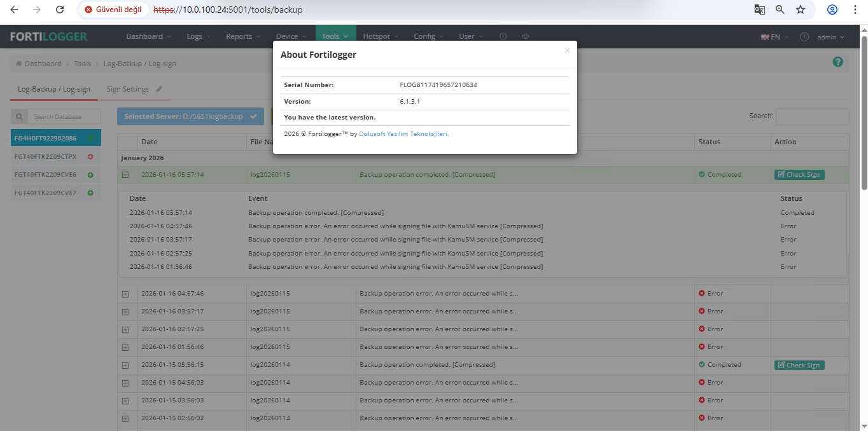Open the Reports menu
The image size is (868, 431).
click(244, 36)
